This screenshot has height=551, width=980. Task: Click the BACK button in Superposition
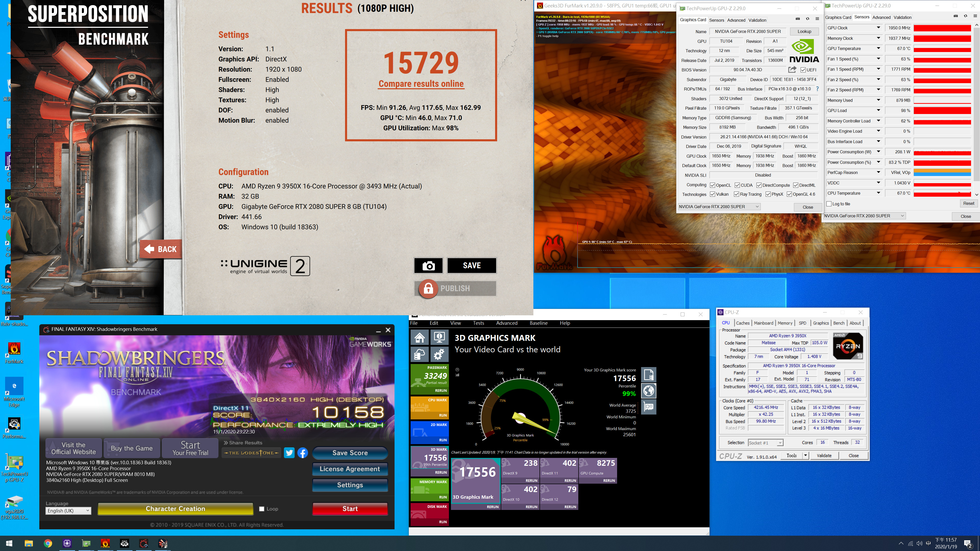click(161, 249)
